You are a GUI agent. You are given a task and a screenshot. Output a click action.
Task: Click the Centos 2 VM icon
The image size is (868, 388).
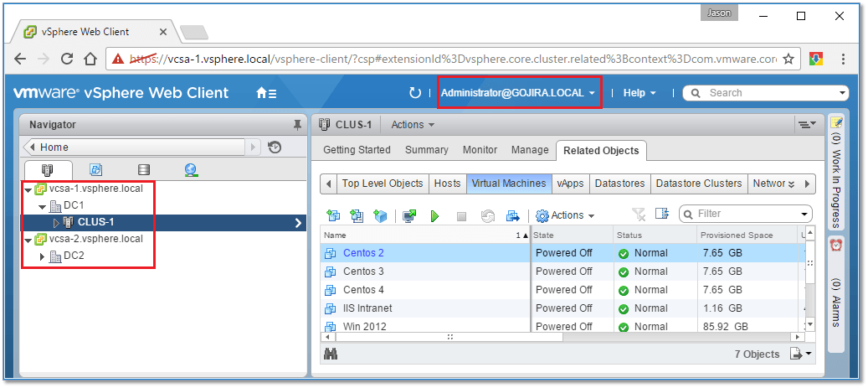pyautogui.click(x=331, y=253)
